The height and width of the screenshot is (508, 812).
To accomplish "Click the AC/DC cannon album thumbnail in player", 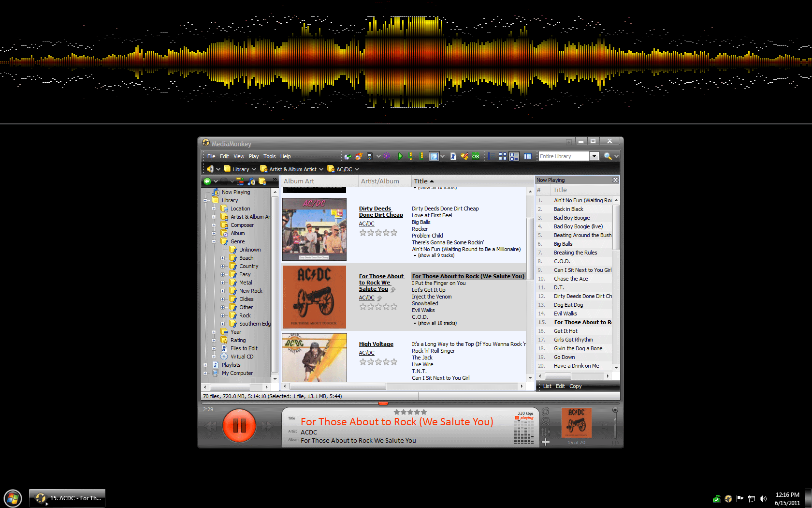I will tap(576, 423).
